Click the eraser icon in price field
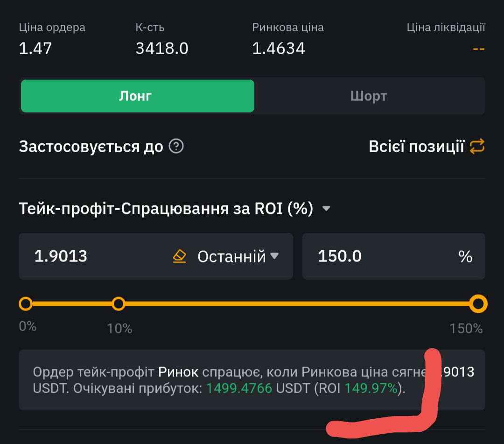504x444 pixels. [180, 256]
